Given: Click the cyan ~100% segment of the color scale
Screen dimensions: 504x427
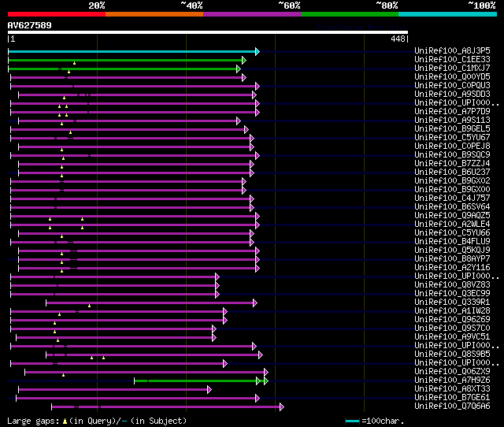Looking at the screenshot, I should (448, 14).
